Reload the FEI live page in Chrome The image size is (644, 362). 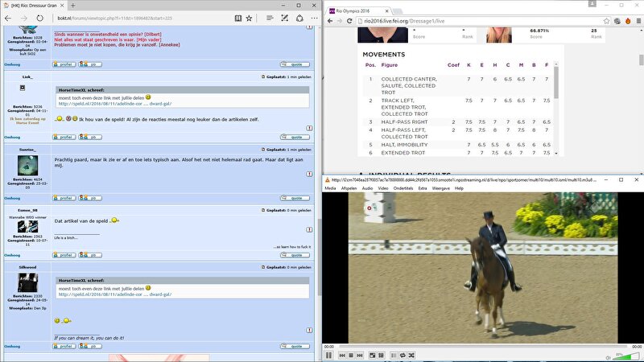pos(349,21)
